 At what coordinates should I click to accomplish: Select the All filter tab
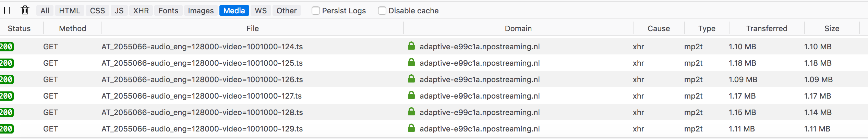click(45, 11)
